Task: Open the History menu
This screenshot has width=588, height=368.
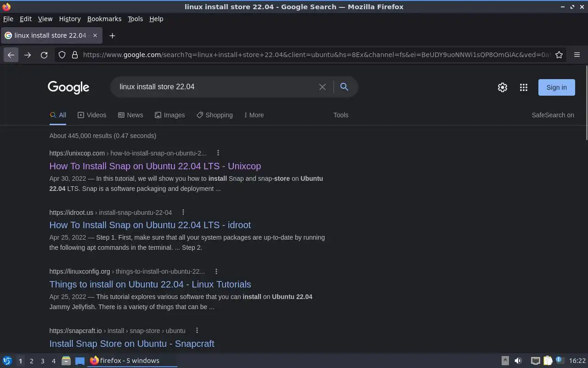Action: click(70, 19)
